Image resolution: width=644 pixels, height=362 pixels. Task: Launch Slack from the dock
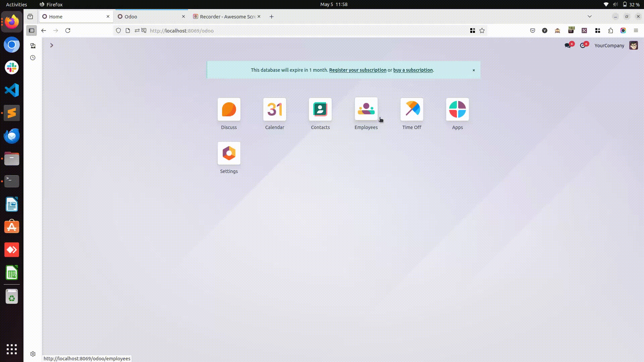[x=12, y=67]
